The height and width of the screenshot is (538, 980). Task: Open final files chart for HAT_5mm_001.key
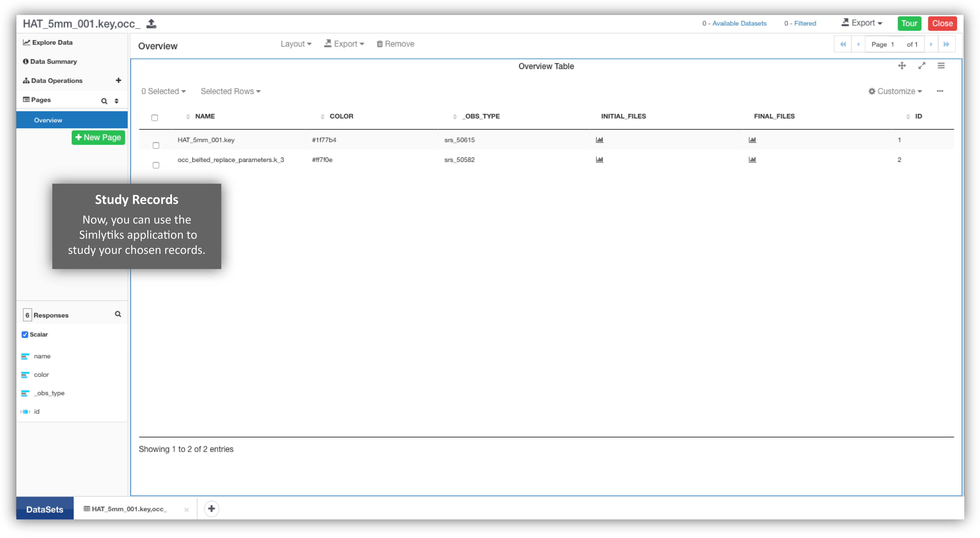pyautogui.click(x=752, y=140)
